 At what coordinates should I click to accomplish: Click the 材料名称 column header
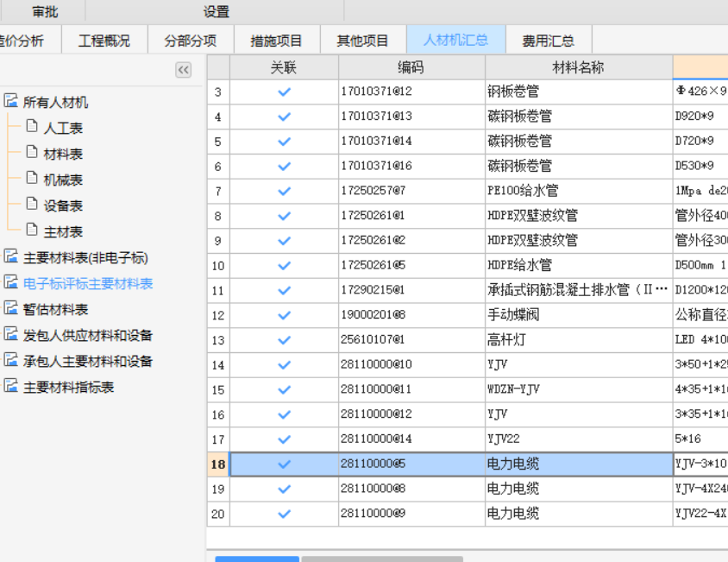click(579, 67)
